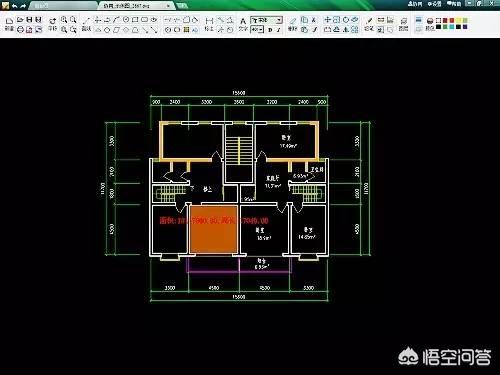The height and width of the screenshot is (375, 500).
Task: Select the line drawing tool
Action: point(87,20)
